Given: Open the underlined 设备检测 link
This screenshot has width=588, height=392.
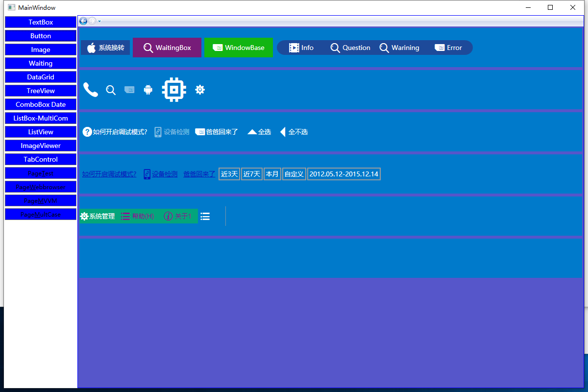Looking at the screenshot, I should pyautogui.click(x=160, y=174).
